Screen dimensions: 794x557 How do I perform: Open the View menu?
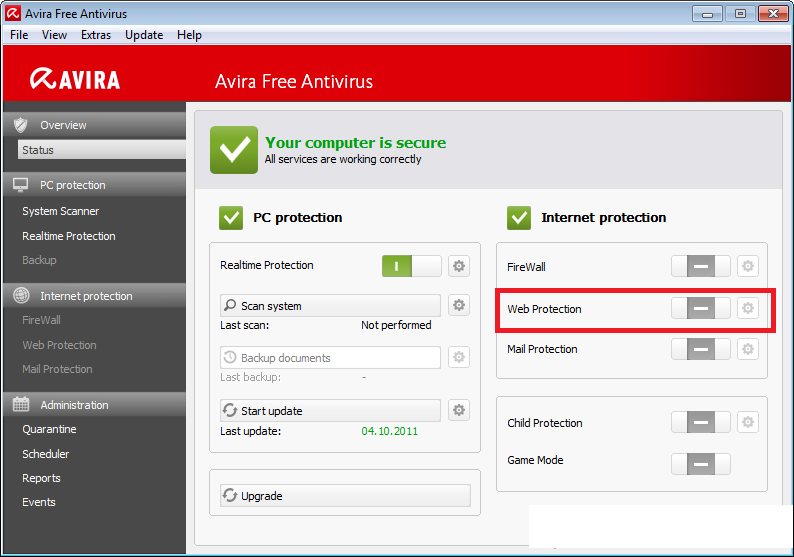(54, 35)
